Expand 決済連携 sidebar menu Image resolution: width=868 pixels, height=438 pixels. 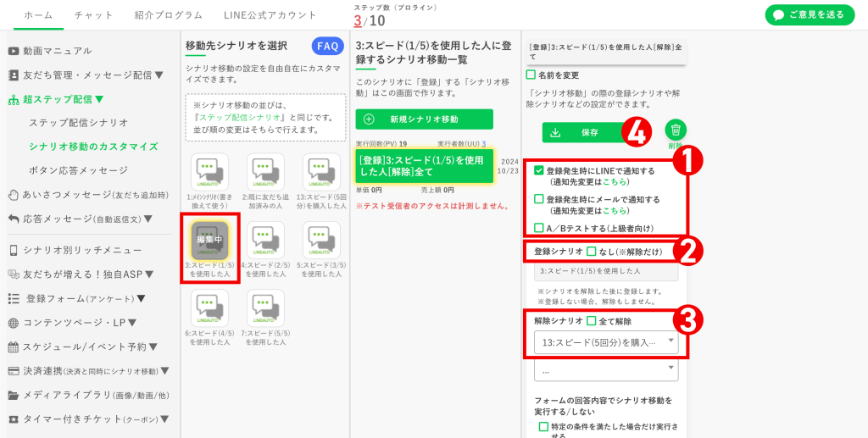click(x=88, y=371)
